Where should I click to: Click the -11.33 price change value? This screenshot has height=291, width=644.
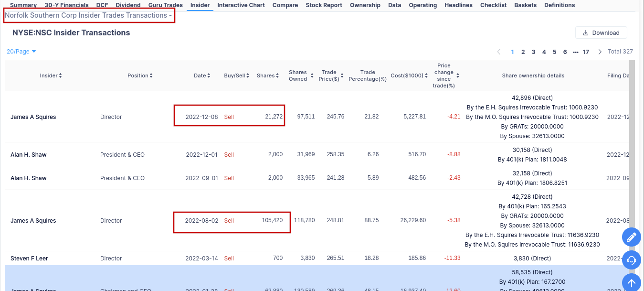[452, 258]
